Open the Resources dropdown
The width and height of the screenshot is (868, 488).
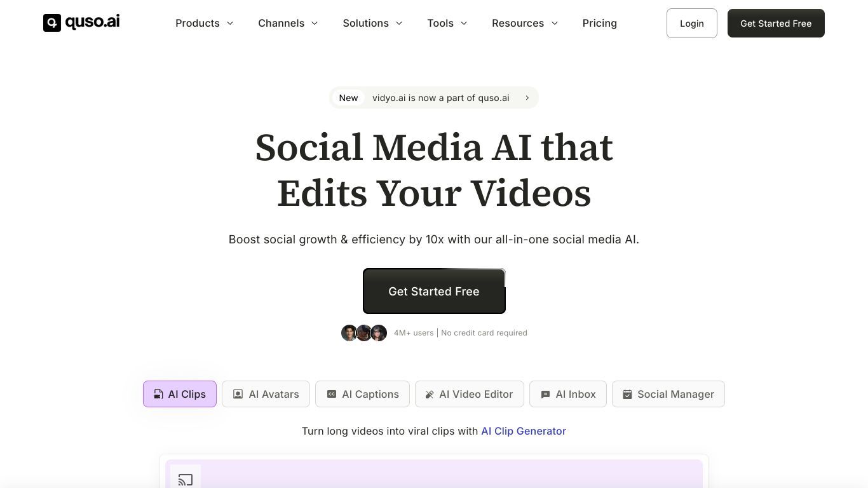pyautogui.click(x=525, y=23)
